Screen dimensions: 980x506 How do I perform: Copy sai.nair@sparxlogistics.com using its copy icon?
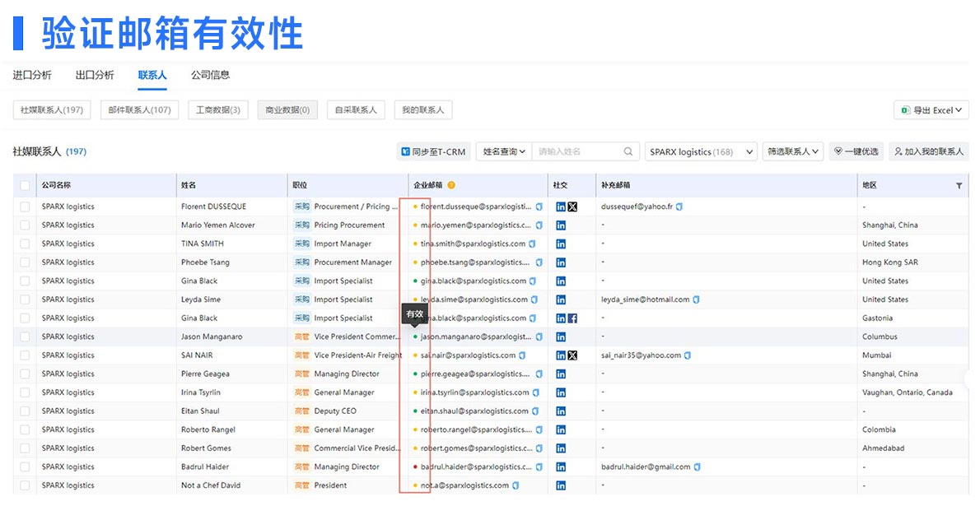522,355
